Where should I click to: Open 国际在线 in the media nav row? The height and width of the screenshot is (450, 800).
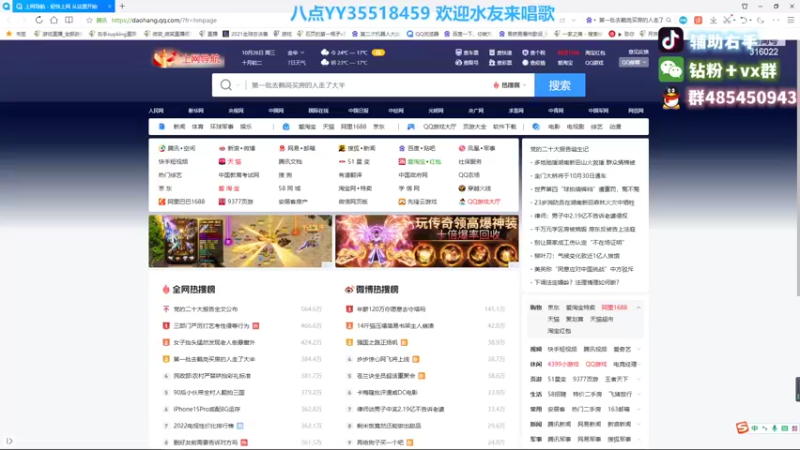(x=318, y=111)
